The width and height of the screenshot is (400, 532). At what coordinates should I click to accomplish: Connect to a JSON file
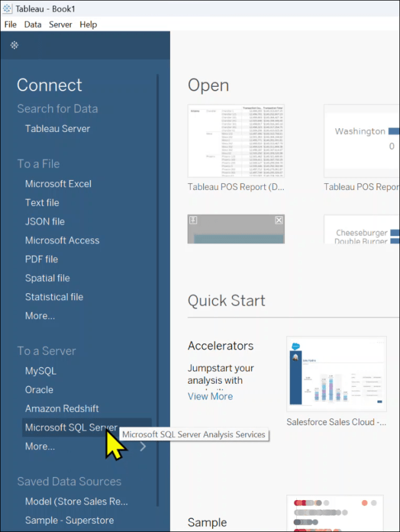click(x=45, y=221)
